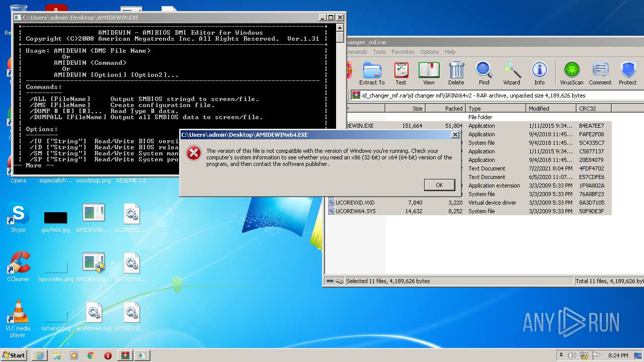Select the VLC media player shortcut
The width and height of the screenshot is (644, 362).
pyautogui.click(x=18, y=319)
